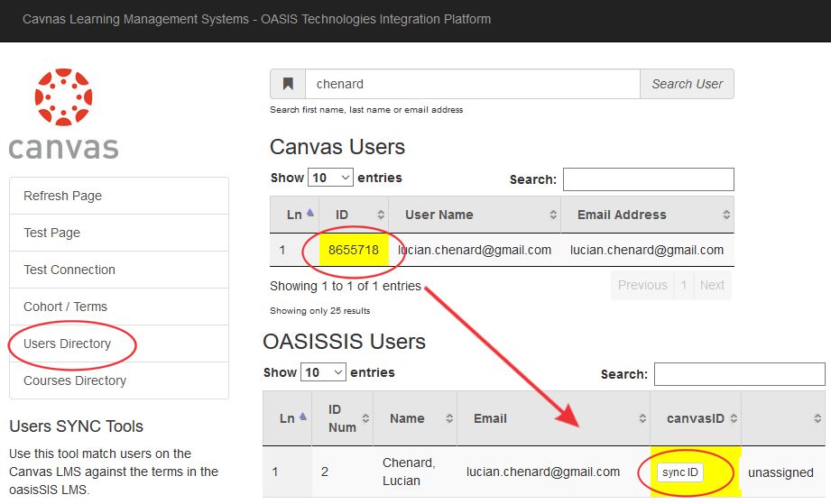Click the bookmark icon beside user search
Viewport: 831px width, 504px height.
pos(288,84)
